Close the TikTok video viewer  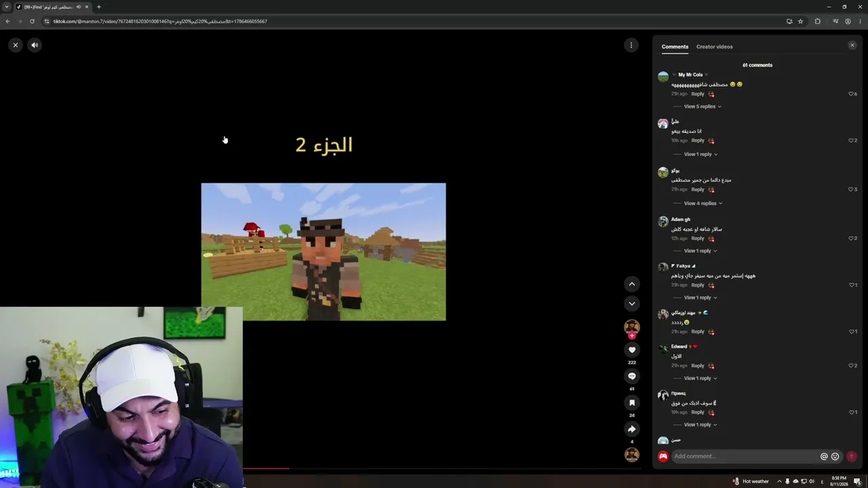pyautogui.click(x=16, y=45)
